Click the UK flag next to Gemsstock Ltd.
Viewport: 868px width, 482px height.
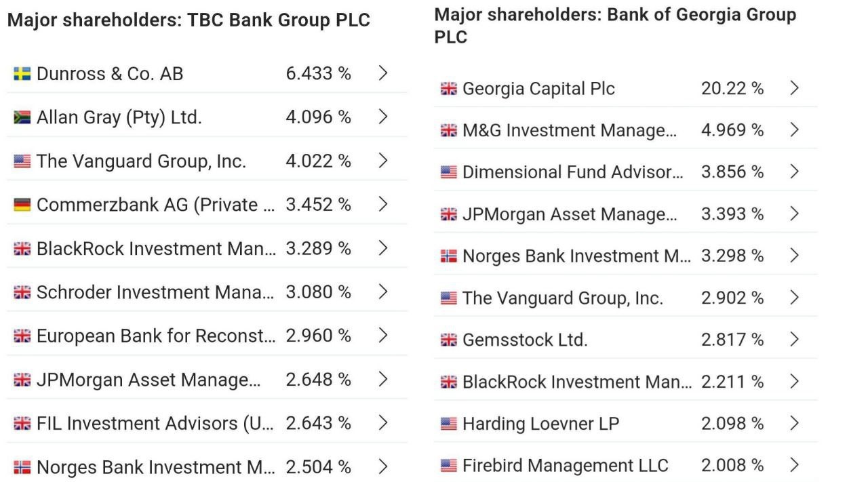(x=448, y=340)
